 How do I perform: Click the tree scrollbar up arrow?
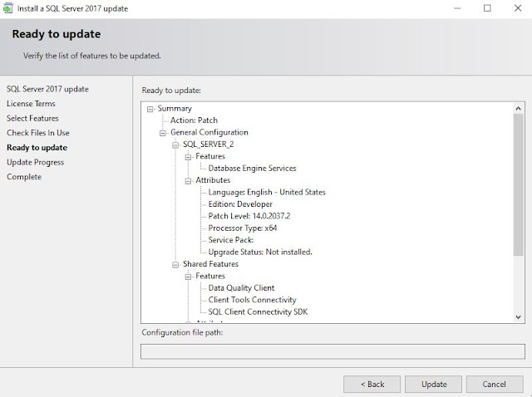[x=518, y=109]
